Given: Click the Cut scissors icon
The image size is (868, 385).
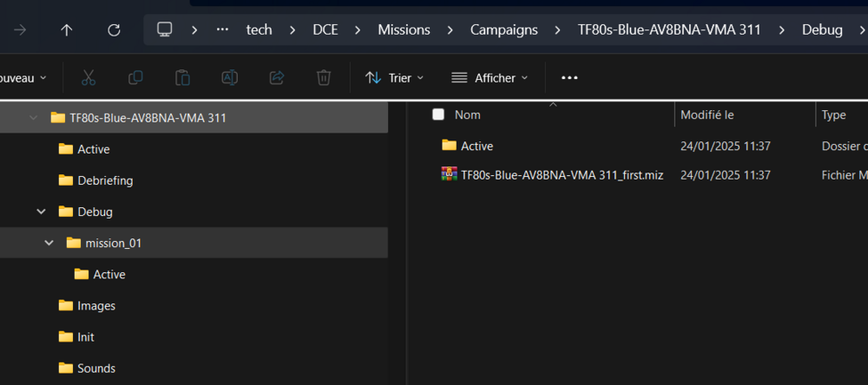Looking at the screenshot, I should pyautogui.click(x=88, y=78).
